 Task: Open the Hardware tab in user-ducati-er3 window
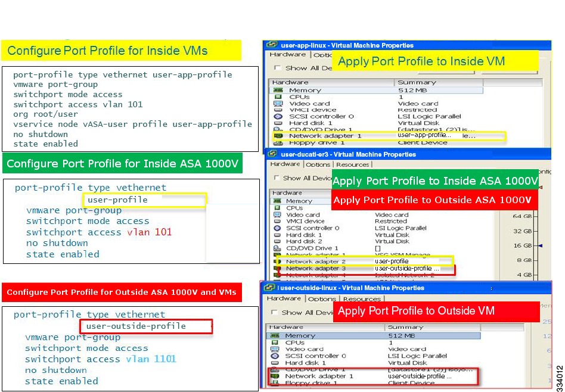click(x=285, y=164)
